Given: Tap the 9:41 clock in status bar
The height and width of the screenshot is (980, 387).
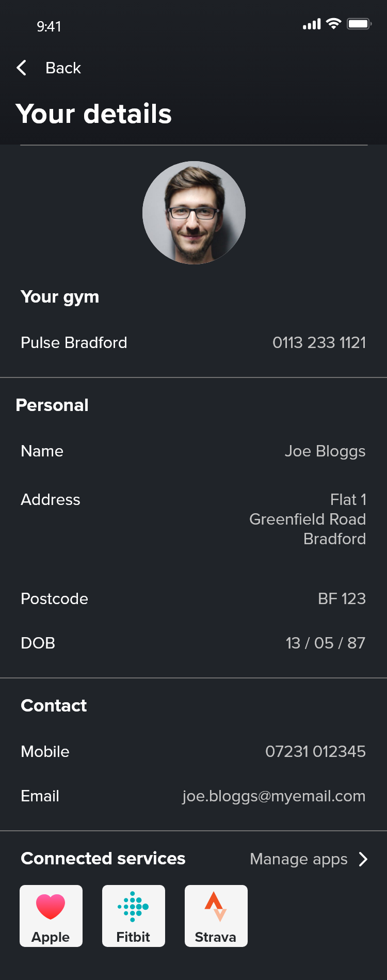Looking at the screenshot, I should point(49,26).
